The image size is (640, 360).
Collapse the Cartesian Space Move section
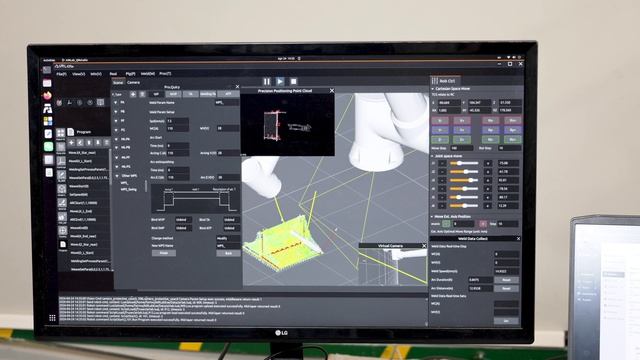433,89
